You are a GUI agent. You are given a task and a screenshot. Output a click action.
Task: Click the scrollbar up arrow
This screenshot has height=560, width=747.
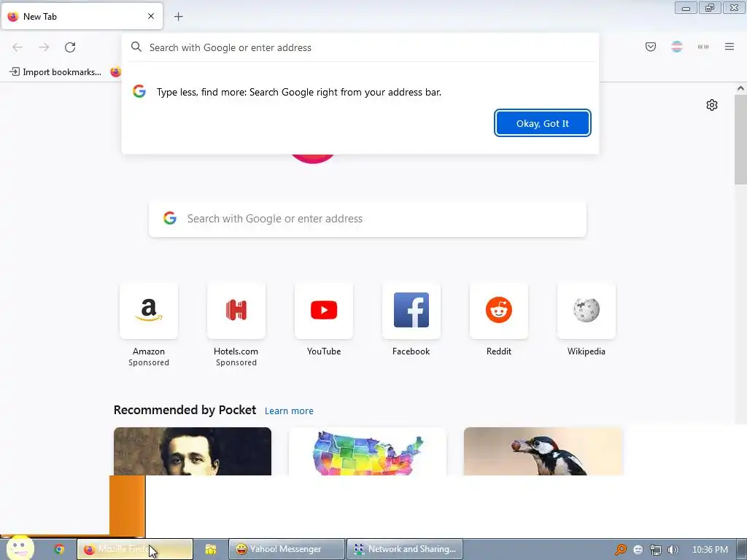tap(740, 88)
